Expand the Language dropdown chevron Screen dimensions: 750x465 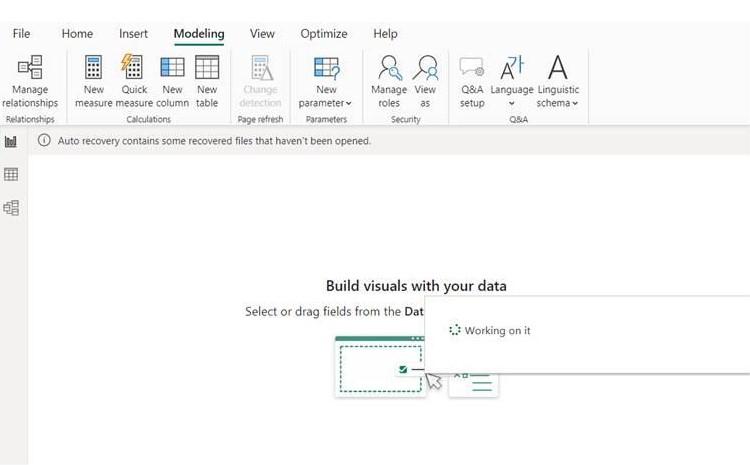coord(511,103)
